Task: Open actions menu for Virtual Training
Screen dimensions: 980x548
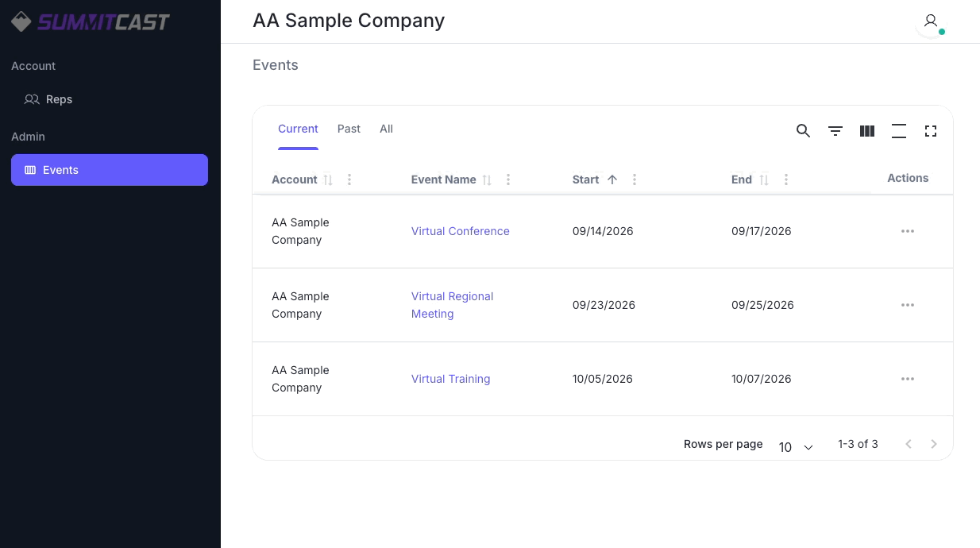Action: (908, 379)
